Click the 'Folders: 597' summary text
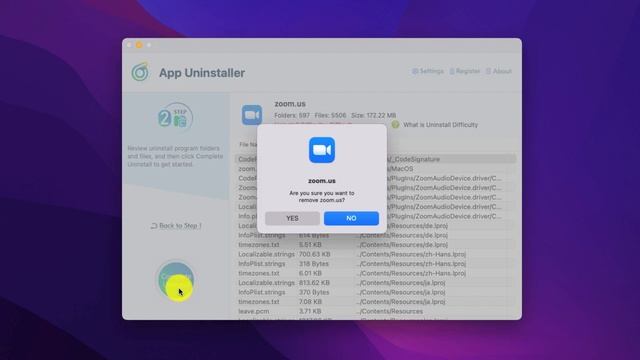The image size is (640, 360). tap(292, 116)
